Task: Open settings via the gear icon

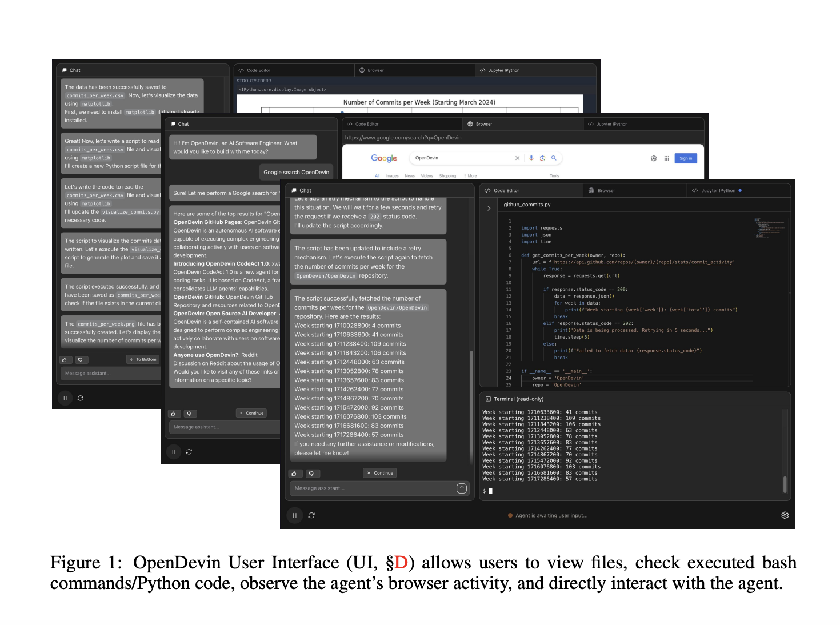Action: [x=785, y=515]
